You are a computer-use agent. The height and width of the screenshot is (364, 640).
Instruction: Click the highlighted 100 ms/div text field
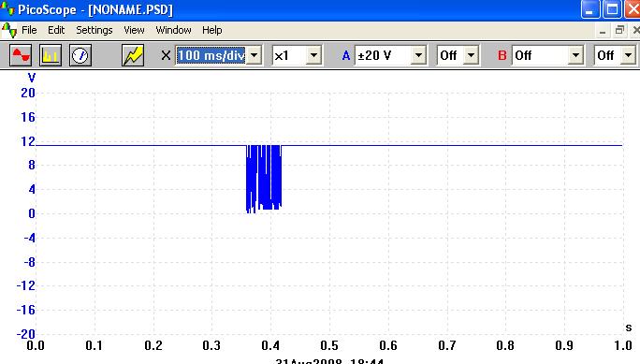coord(211,55)
